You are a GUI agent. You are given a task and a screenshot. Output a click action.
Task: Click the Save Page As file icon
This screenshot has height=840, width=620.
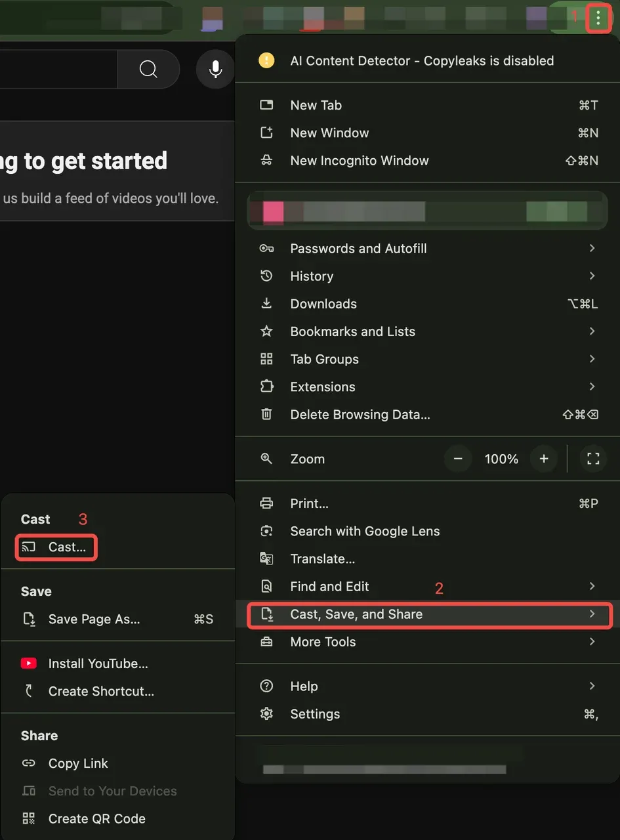29,619
